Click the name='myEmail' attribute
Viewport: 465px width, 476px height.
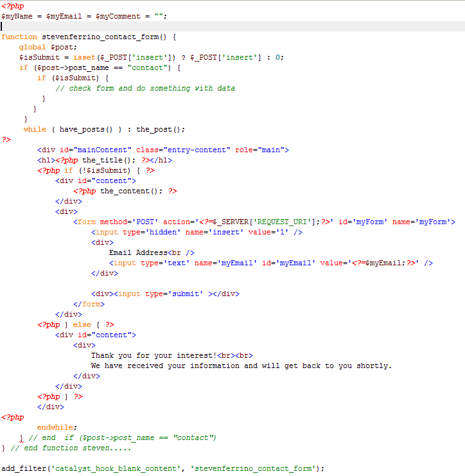pyautogui.click(x=225, y=263)
